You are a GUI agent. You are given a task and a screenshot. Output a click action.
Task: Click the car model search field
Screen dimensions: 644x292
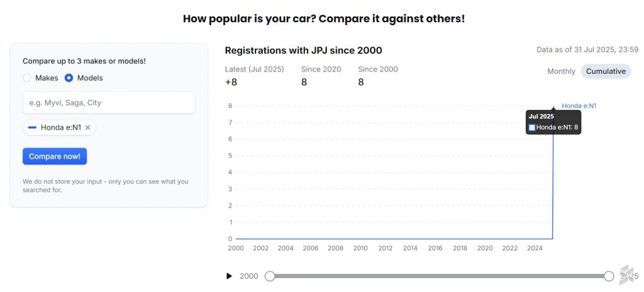[x=109, y=102]
